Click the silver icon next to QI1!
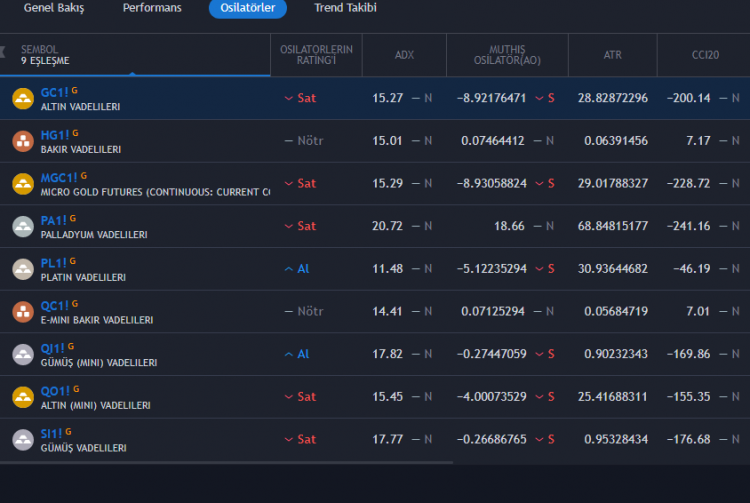The height and width of the screenshot is (503, 750). (x=22, y=354)
